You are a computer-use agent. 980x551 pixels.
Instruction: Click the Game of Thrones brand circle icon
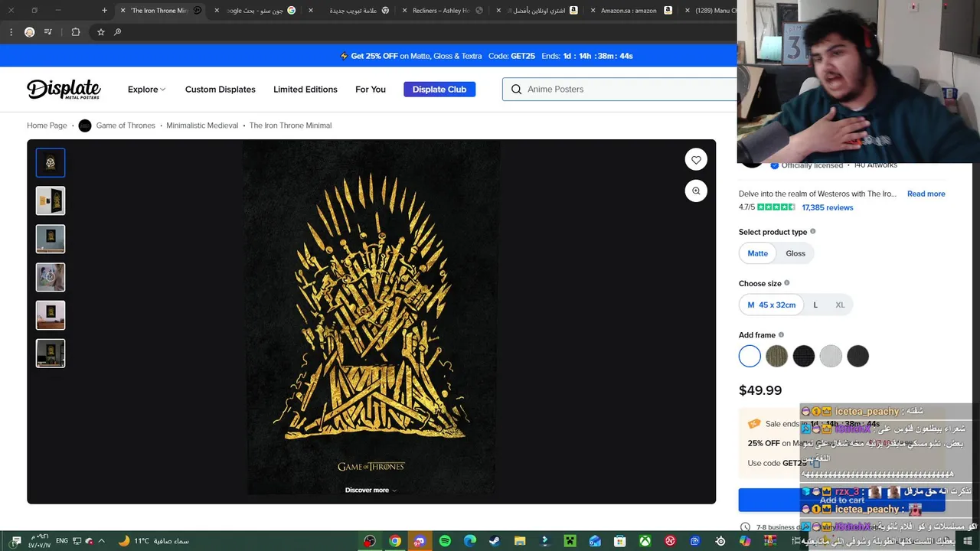coord(85,126)
